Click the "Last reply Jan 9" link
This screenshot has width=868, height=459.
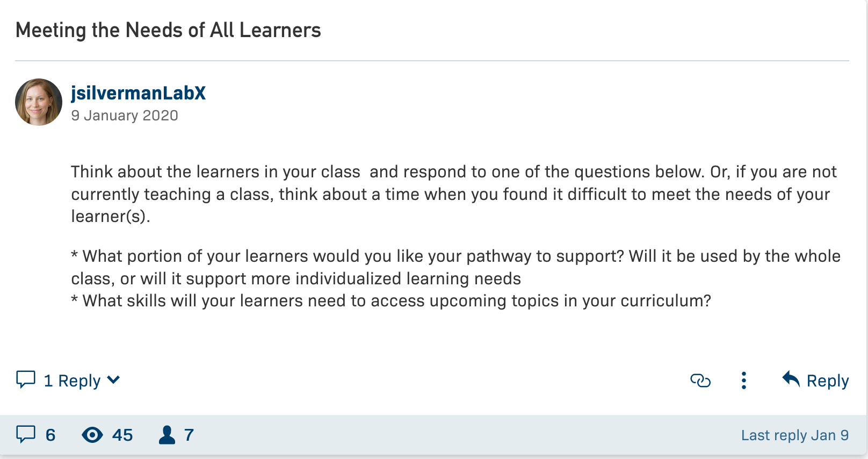[x=794, y=435]
